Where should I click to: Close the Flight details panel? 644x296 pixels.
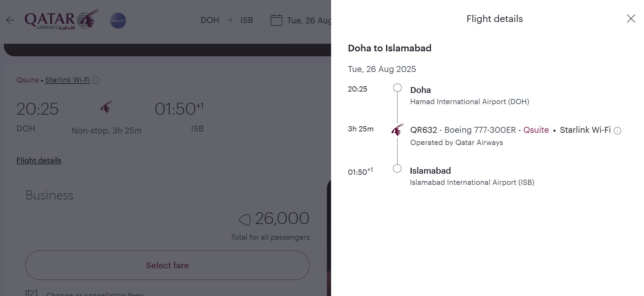pyautogui.click(x=631, y=19)
